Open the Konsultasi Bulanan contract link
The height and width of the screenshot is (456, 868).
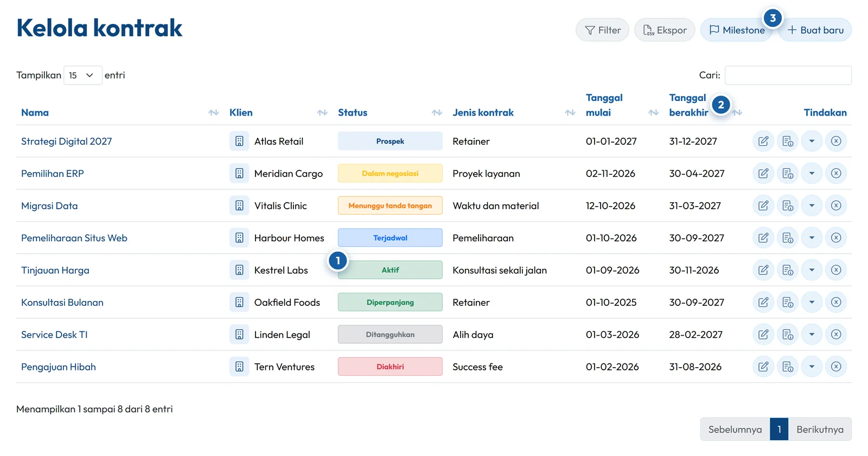pos(62,302)
